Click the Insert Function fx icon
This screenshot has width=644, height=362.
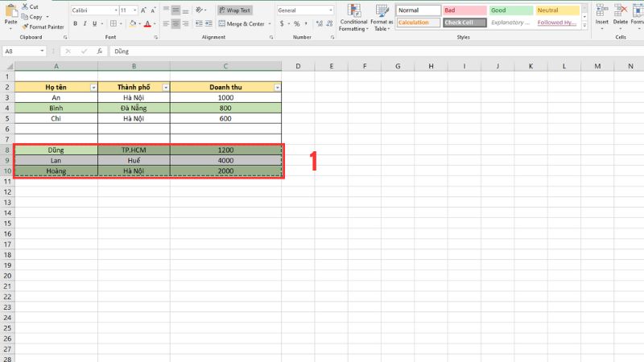pos(100,51)
